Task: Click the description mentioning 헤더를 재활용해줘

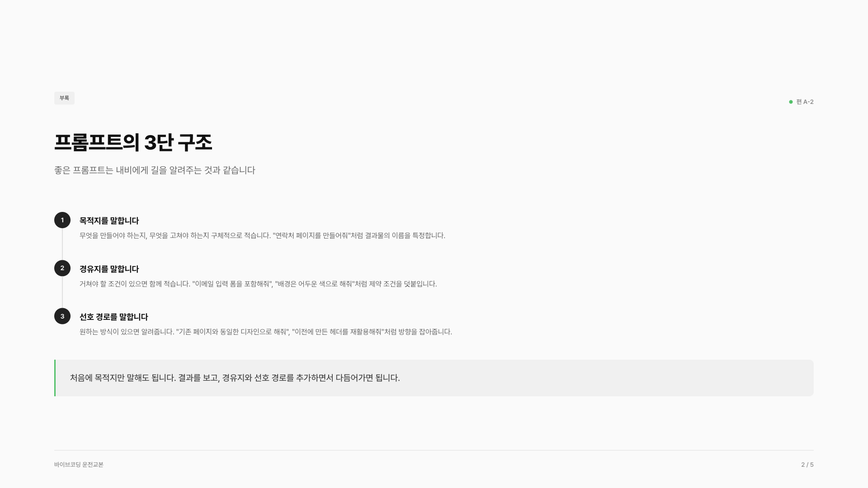Action: 266,332
